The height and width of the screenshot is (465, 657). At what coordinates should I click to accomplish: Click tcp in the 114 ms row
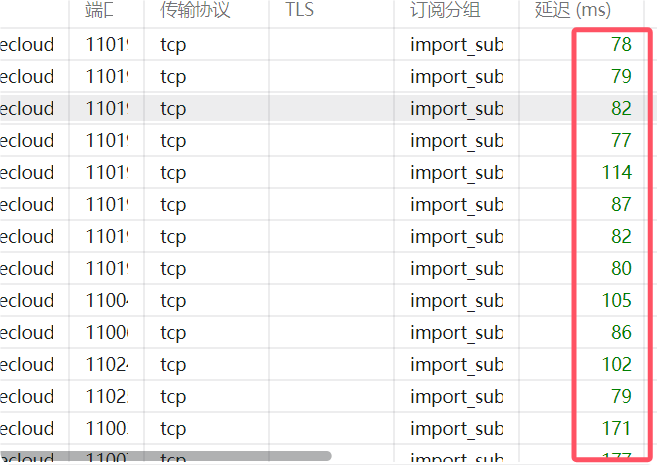click(173, 172)
